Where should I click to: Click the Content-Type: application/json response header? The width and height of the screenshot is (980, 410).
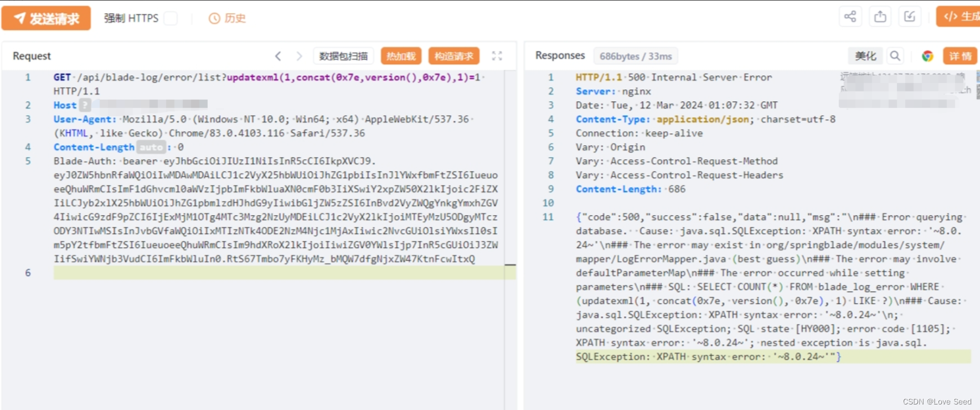click(x=705, y=119)
